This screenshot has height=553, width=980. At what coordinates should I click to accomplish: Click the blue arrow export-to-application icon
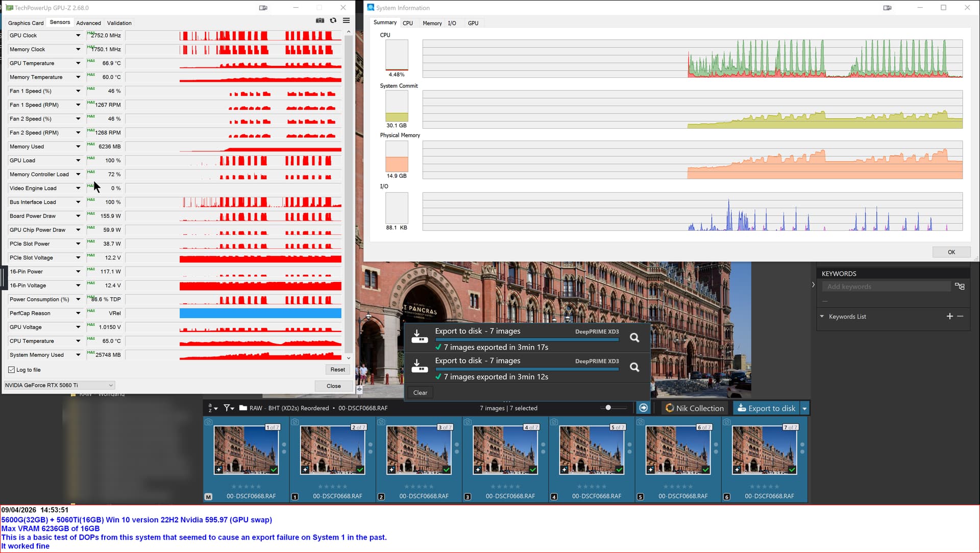click(644, 408)
